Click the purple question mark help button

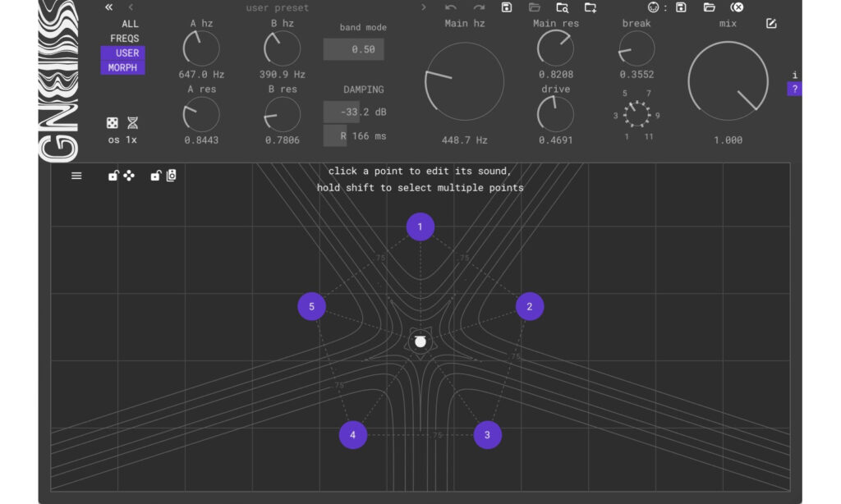click(794, 89)
